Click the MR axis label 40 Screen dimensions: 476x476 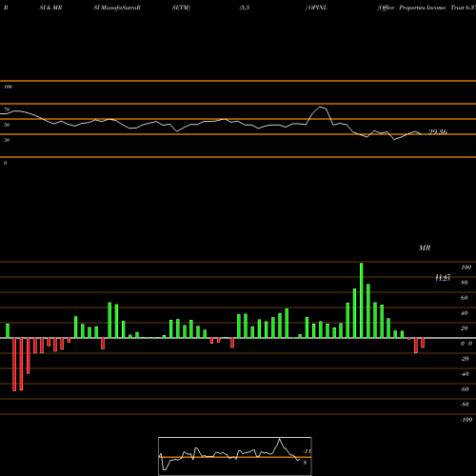pos(465,313)
